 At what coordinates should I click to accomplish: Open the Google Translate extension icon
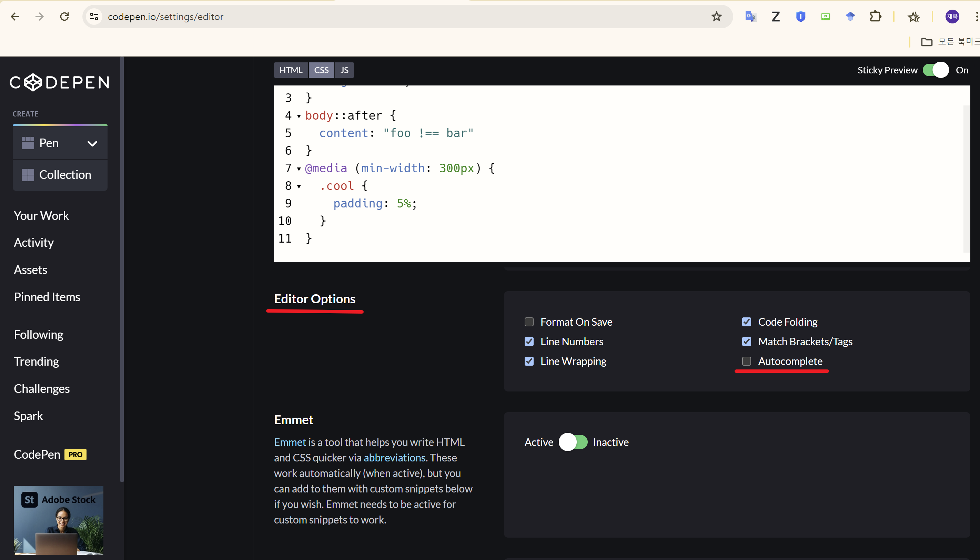click(x=750, y=17)
